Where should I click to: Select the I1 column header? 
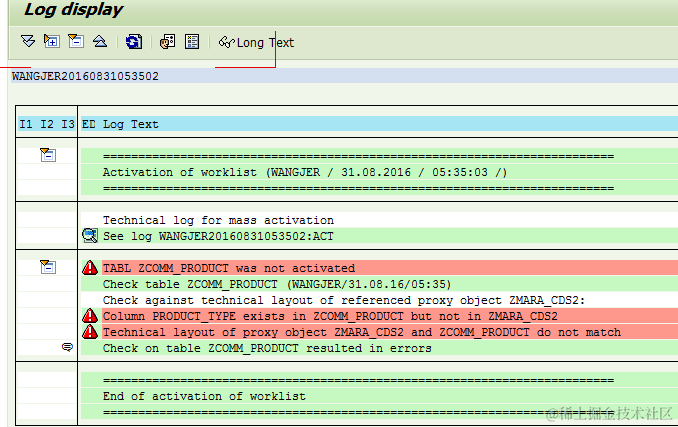coord(26,124)
